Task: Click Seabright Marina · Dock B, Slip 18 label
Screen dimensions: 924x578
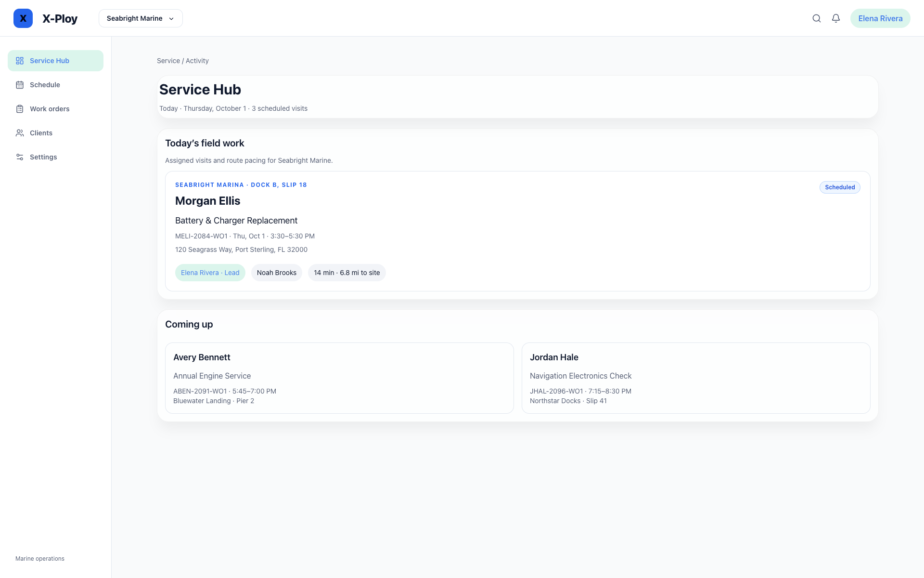Action: [241, 185]
